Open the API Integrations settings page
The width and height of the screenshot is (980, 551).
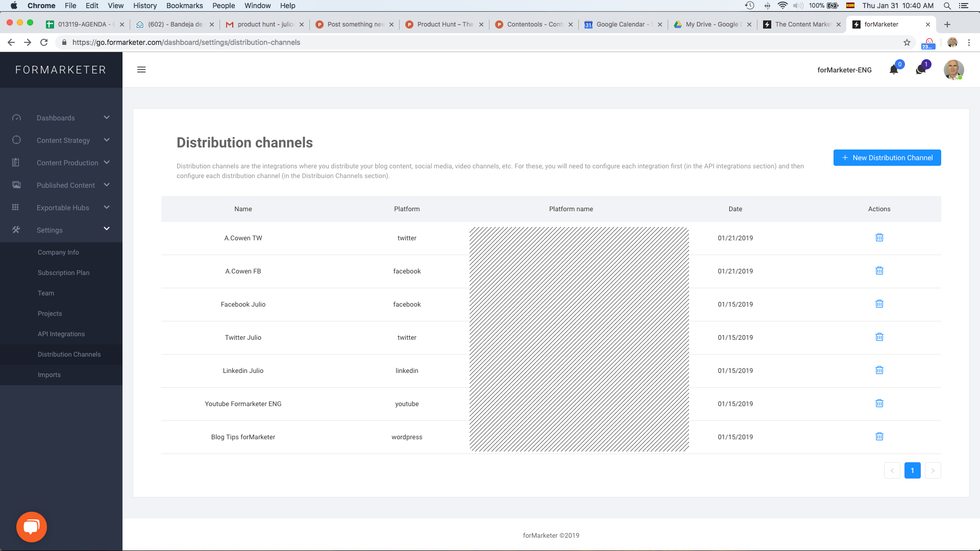(61, 334)
